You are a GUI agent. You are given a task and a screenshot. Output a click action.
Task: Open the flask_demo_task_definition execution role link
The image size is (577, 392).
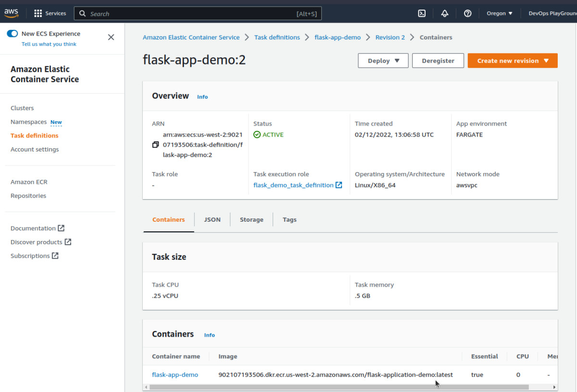pyautogui.click(x=293, y=185)
